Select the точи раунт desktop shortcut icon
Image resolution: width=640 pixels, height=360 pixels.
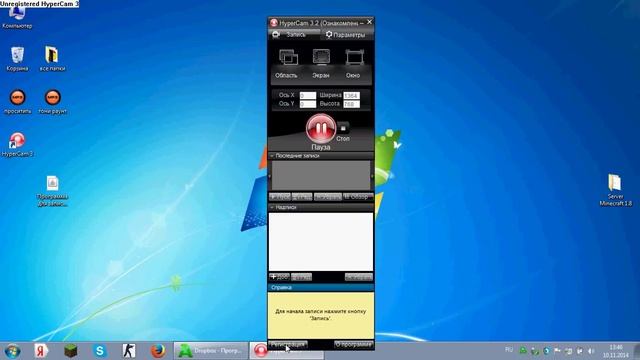click(x=52, y=102)
